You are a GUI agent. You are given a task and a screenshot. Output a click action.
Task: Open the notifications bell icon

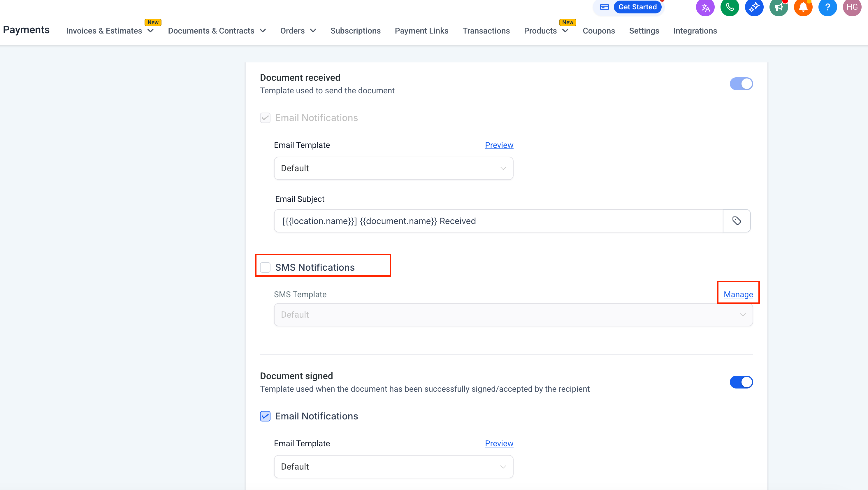pyautogui.click(x=803, y=7)
